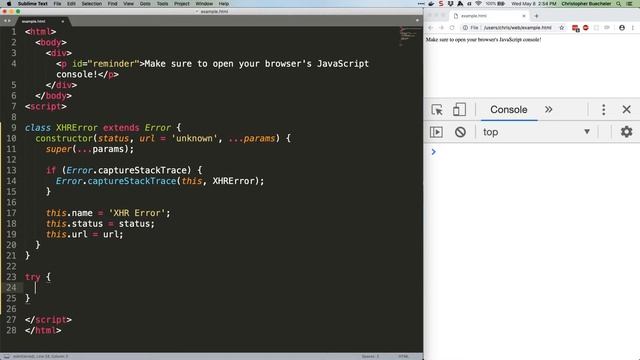Click the Sublime status bar panel switcher icon

[x=6, y=356]
